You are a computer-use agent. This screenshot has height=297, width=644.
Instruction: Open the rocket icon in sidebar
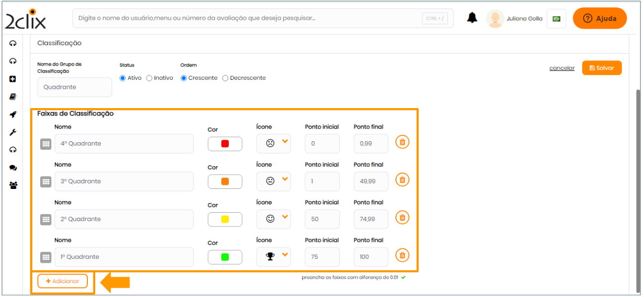[13, 115]
